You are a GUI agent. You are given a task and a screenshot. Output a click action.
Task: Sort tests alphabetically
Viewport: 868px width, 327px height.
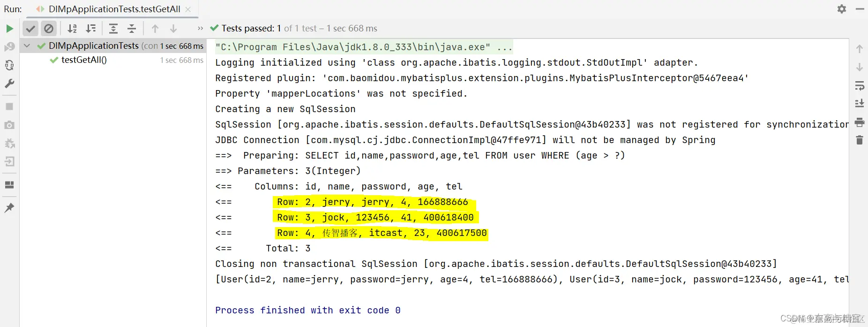pyautogui.click(x=72, y=29)
